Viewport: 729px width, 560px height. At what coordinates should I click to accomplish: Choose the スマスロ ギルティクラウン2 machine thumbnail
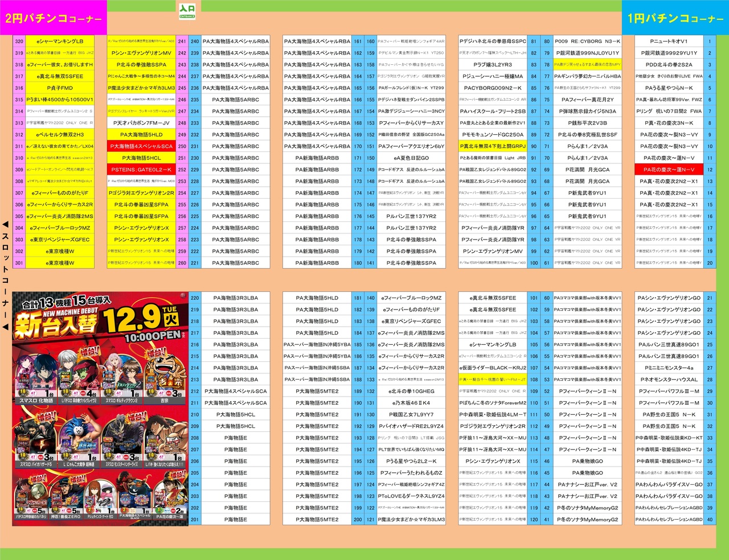tap(121, 377)
